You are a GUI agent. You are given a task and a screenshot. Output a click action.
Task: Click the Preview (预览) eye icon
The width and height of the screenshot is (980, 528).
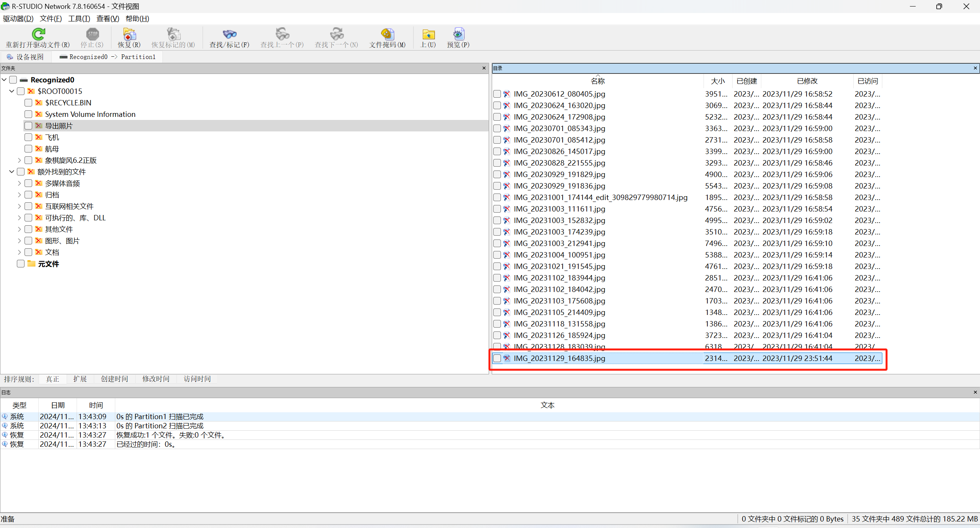pos(458,34)
